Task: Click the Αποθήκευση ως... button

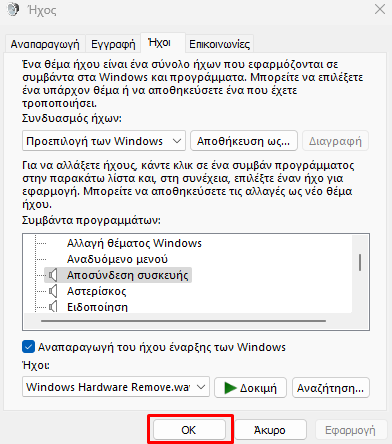Action: [244, 141]
